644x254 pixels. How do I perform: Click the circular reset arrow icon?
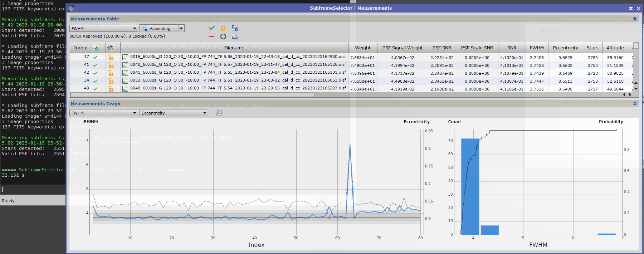pos(223,36)
